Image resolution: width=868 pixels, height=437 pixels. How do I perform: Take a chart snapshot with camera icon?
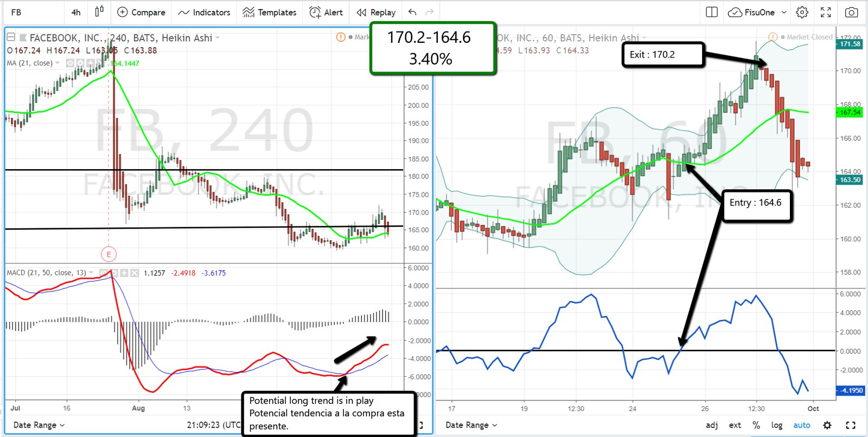(x=851, y=12)
